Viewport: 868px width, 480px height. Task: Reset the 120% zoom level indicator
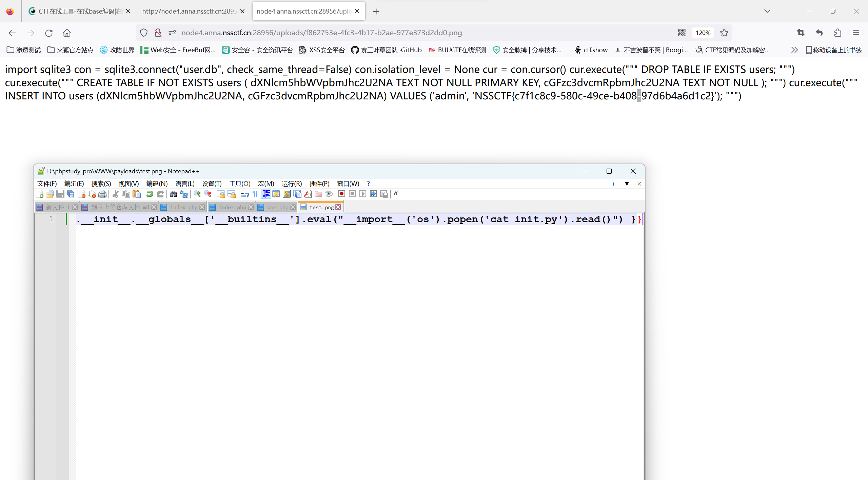703,33
